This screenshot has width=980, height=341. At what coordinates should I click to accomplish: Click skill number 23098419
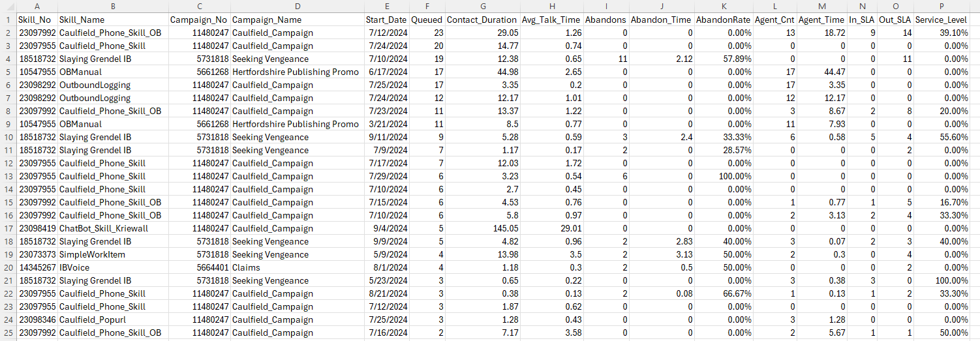click(x=37, y=228)
